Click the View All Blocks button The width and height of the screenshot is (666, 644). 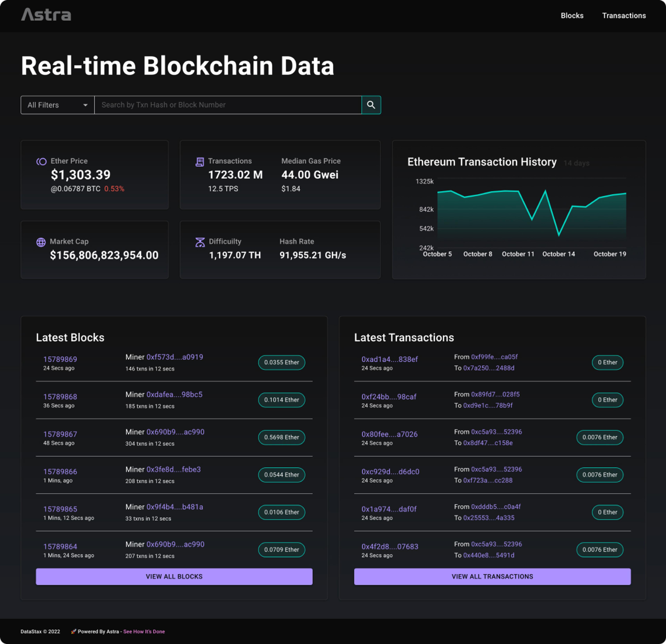click(174, 576)
